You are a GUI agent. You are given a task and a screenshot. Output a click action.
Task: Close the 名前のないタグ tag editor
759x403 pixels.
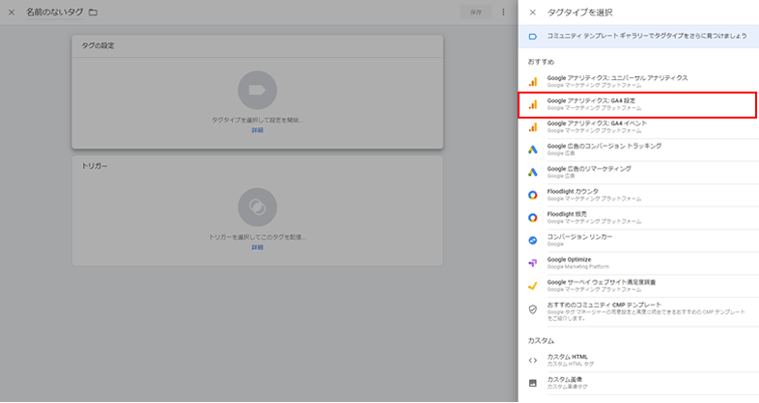(x=12, y=13)
